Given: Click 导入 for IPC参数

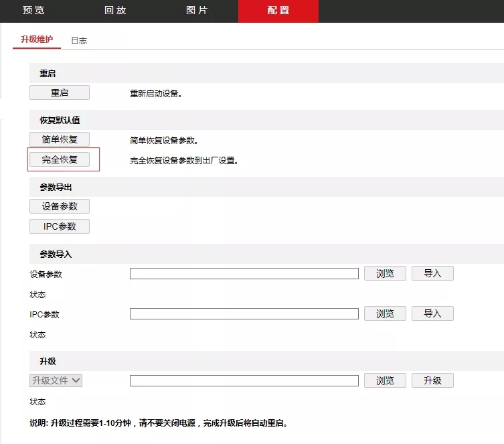Looking at the screenshot, I should tap(432, 313).
